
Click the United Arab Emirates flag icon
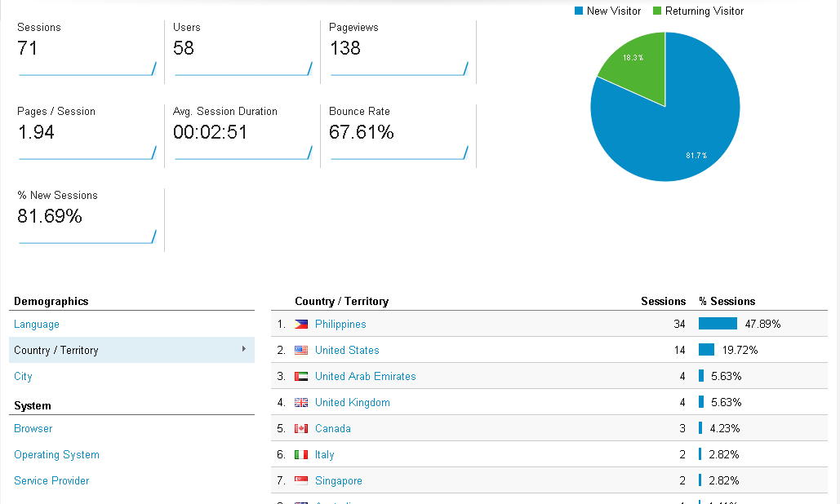point(301,377)
